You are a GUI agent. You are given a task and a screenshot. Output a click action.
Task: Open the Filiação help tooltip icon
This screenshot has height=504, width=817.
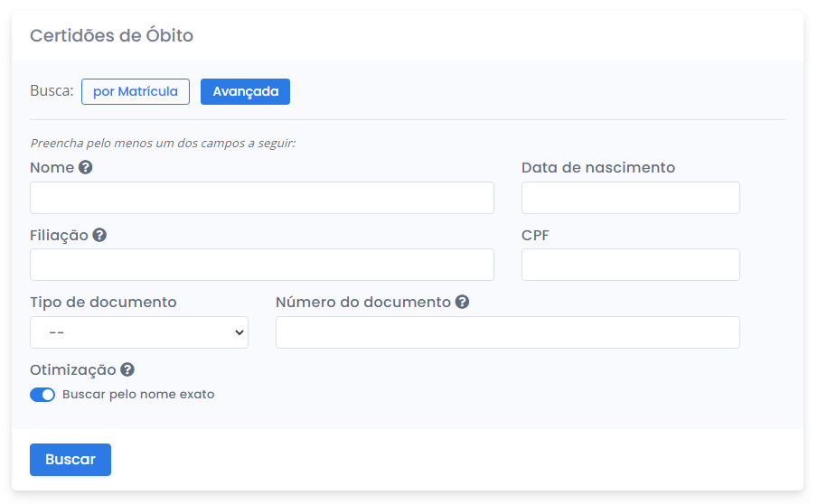pos(99,235)
